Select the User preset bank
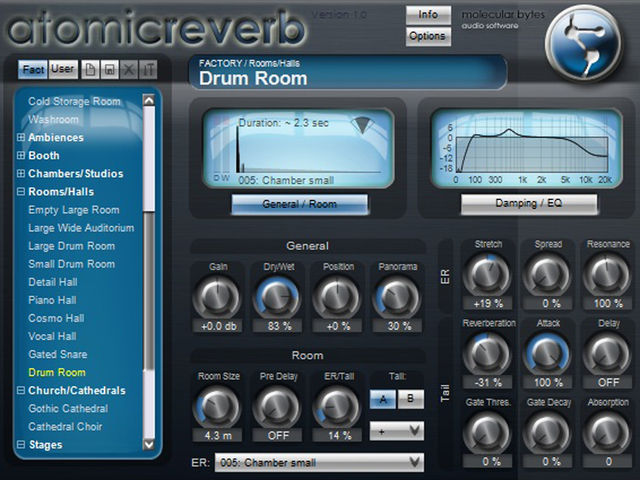This screenshot has width=640, height=480. click(63, 69)
